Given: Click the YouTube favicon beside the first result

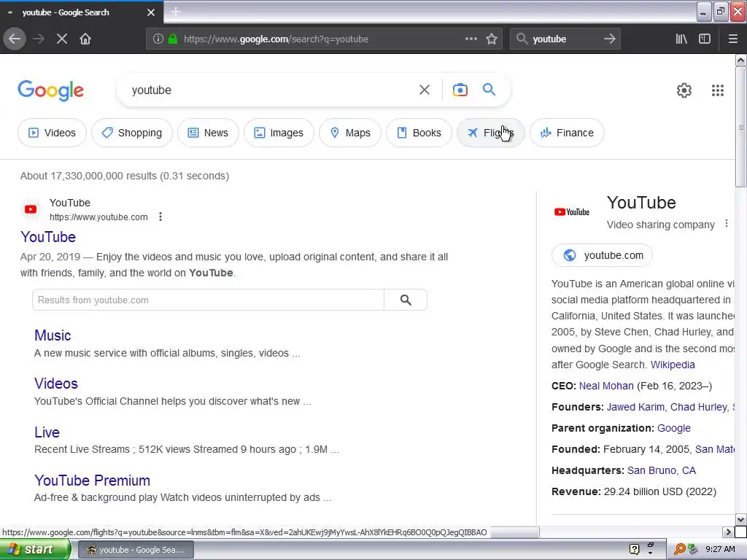Looking at the screenshot, I should (x=31, y=209).
